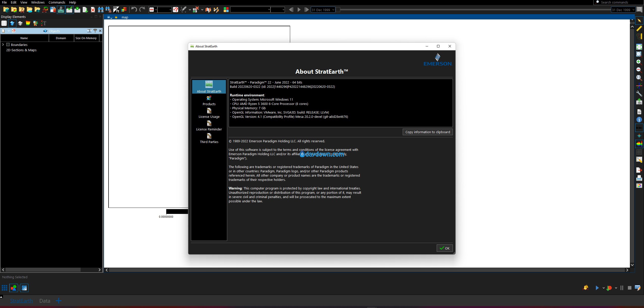Open the left date dropdown 31 Dec 1999
The width and height of the screenshot is (644, 308).
(x=323, y=10)
